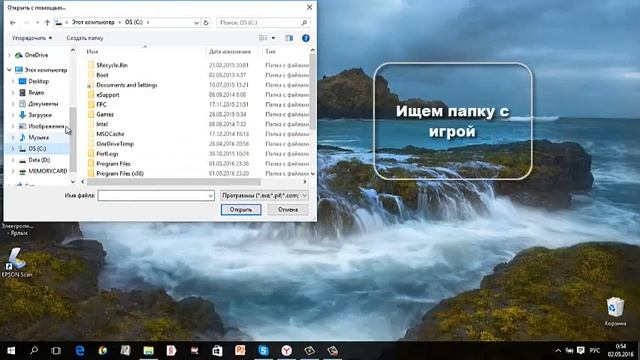
Task: Refresh the current folder listing
Action: click(206, 22)
